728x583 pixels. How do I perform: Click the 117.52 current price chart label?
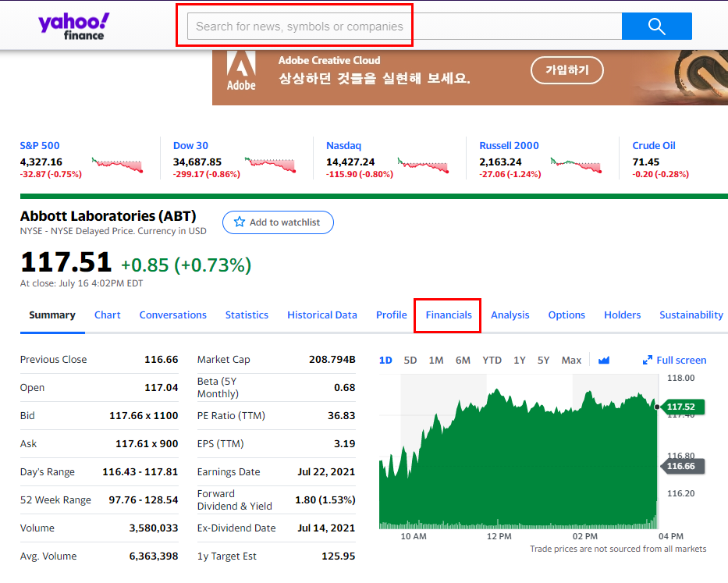681,407
